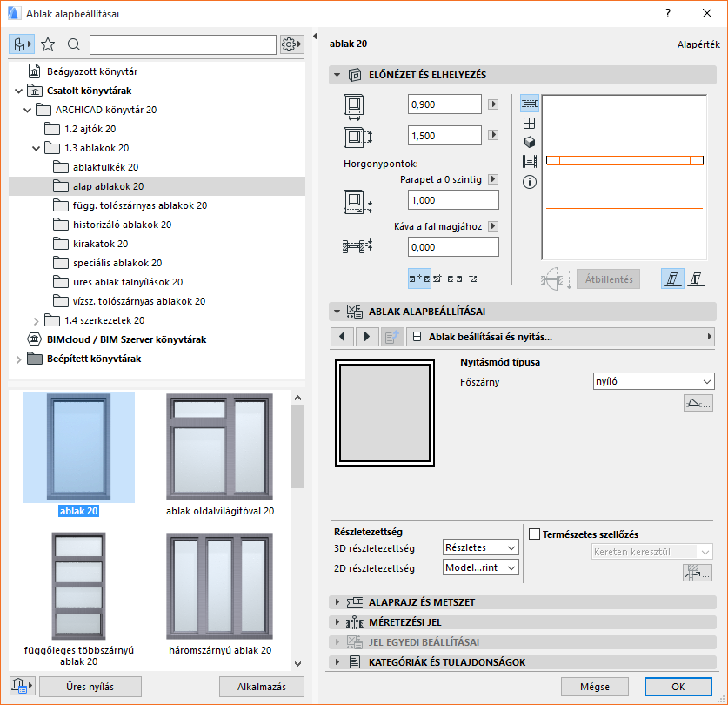Open the Főszárny nyitásmód dropdown

click(x=653, y=380)
